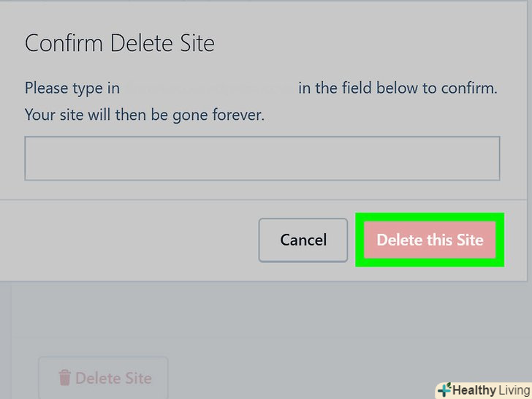Click the Confirm Delete Site heading

(x=120, y=43)
